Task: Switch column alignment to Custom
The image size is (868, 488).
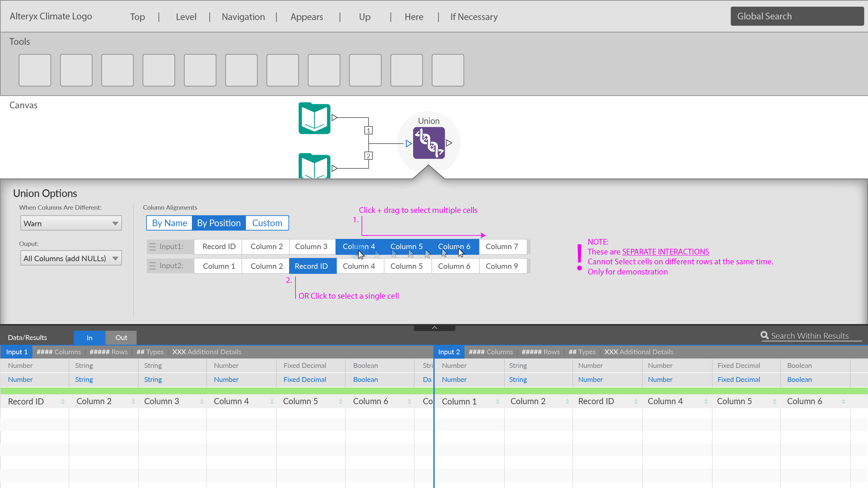Action: pyautogui.click(x=267, y=223)
